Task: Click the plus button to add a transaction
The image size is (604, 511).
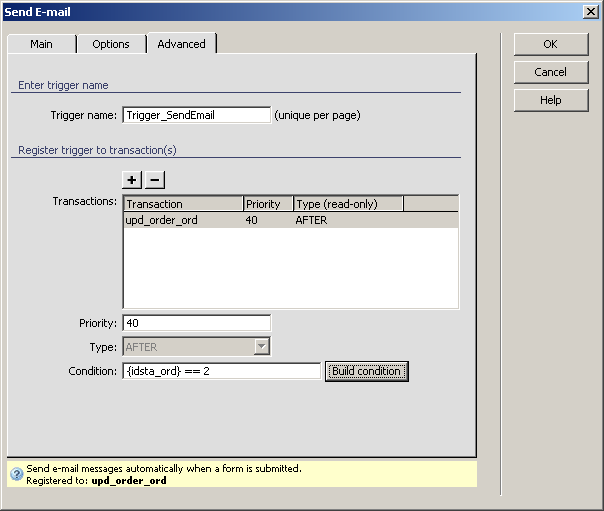Action: [x=132, y=180]
